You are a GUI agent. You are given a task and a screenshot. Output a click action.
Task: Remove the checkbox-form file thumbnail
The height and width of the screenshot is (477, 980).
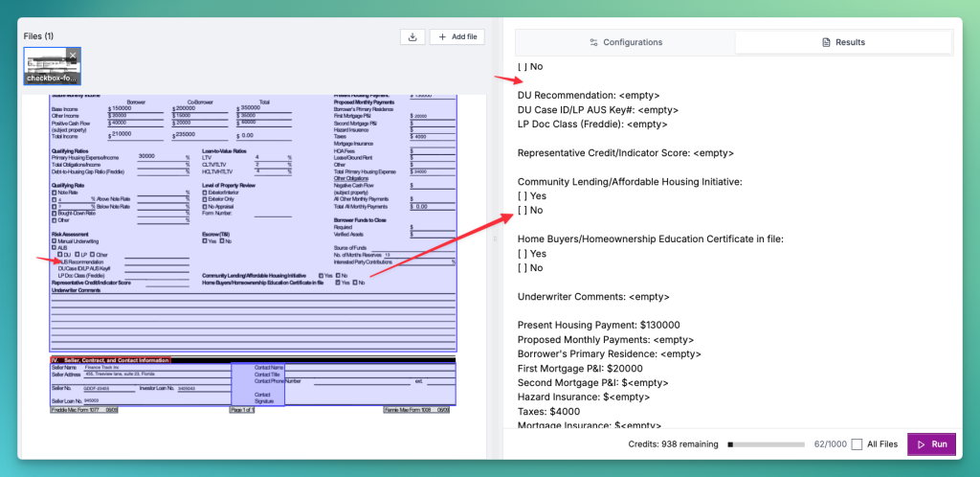(x=72, y=55)
